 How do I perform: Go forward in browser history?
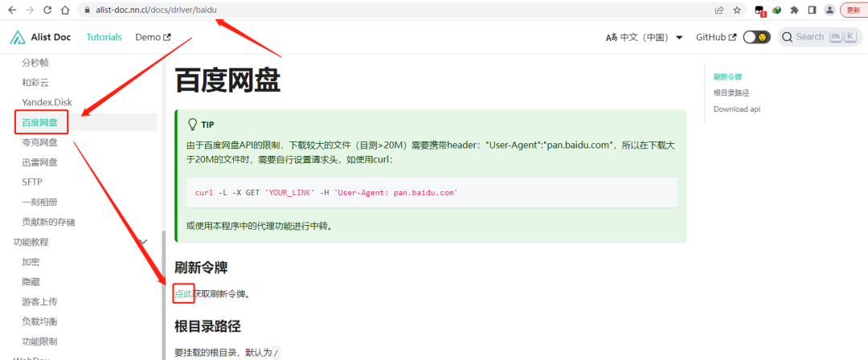tap(30, 10)
